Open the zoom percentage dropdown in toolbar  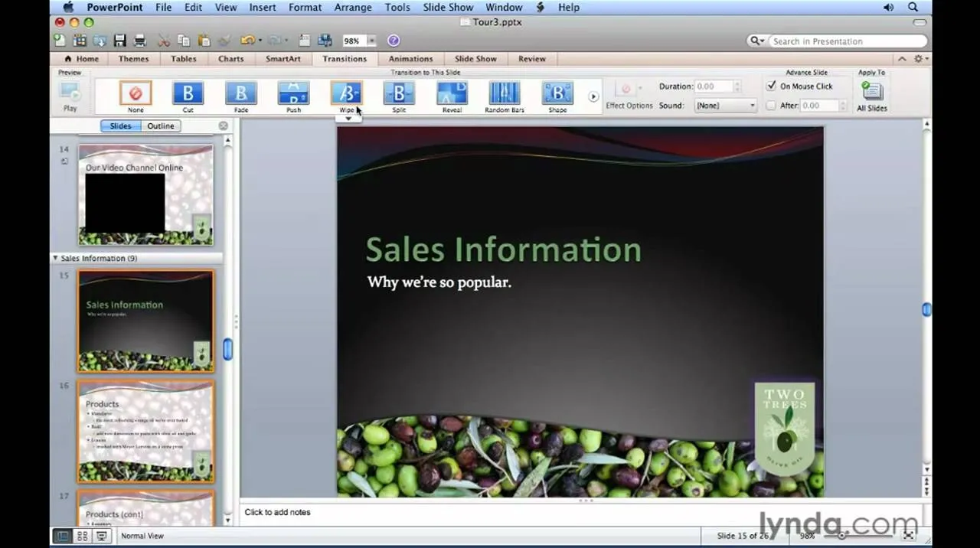tap(372, 41)
